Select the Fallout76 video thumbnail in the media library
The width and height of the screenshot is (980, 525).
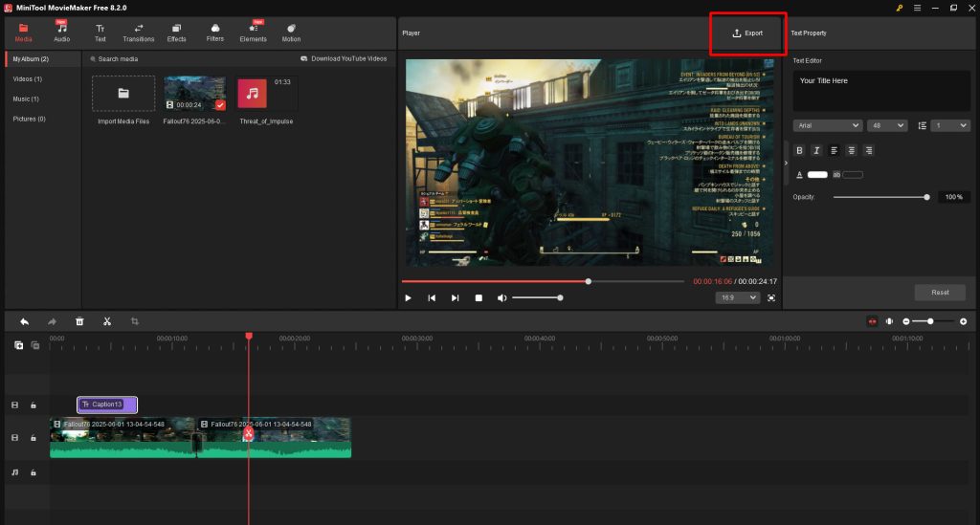[194, 93]
